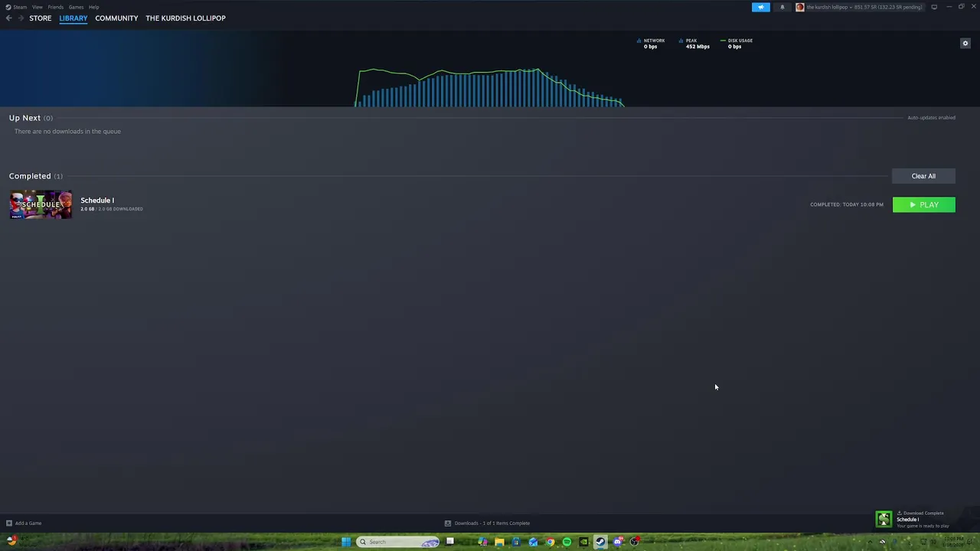This screenshot has height=551, width=980.
Task: Click the download throughput graph
Action: point(490,87)
